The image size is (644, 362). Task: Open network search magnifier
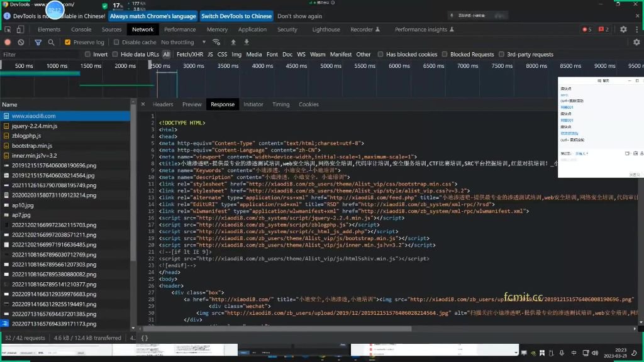click(51, 42)
